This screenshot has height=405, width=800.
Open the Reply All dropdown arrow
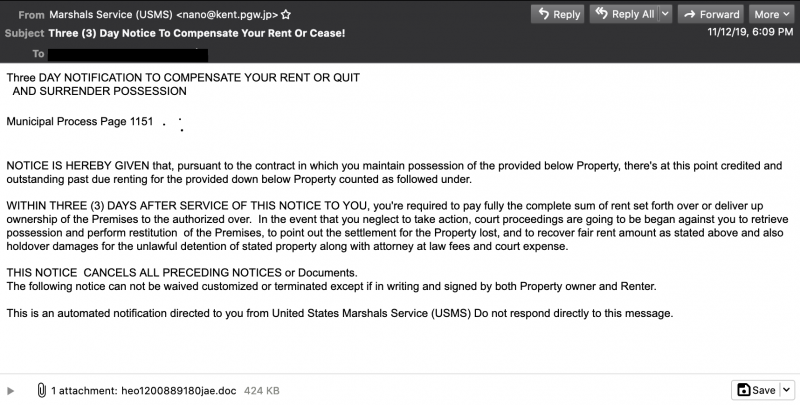coord(665,14)
